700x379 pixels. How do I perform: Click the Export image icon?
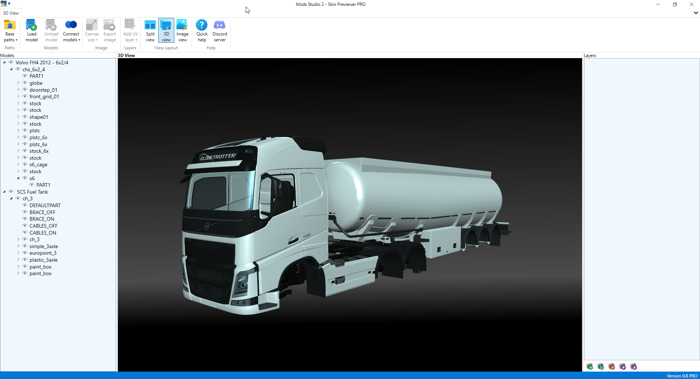coord(109,25)
